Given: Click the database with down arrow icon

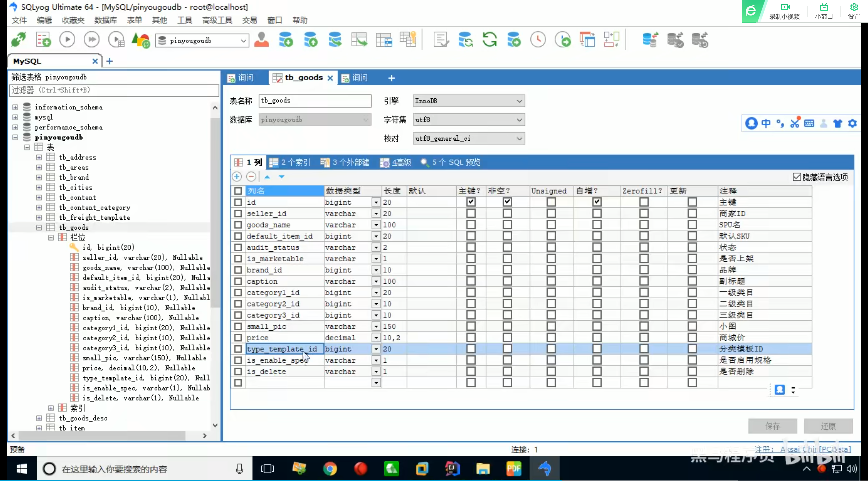Looking at the screenshot, I should point(286,40).
